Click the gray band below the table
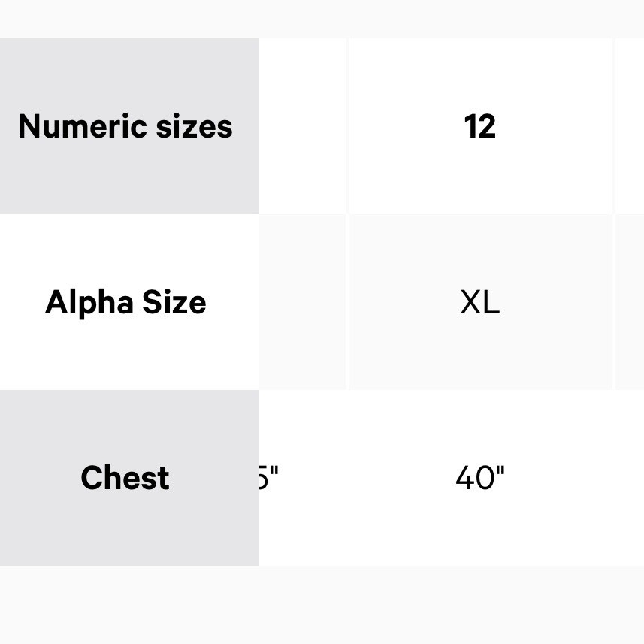This screenshot has height=644, width=644. (322, 604)
